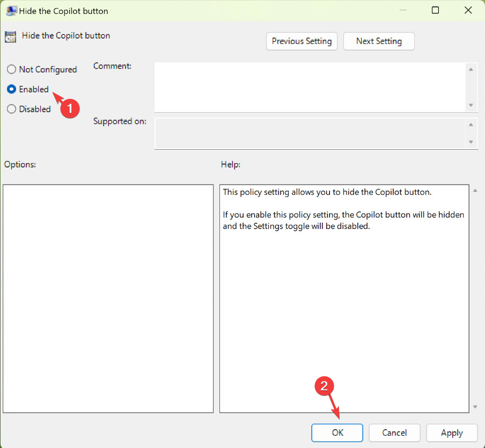
Task: Click the empty Options pane
Action: click(108, 298)
